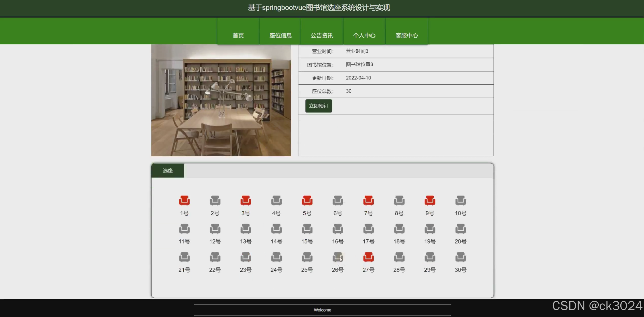Click the library reading room photo
Image resolution: width=644 pixels, height=317 pixels.
221,100
